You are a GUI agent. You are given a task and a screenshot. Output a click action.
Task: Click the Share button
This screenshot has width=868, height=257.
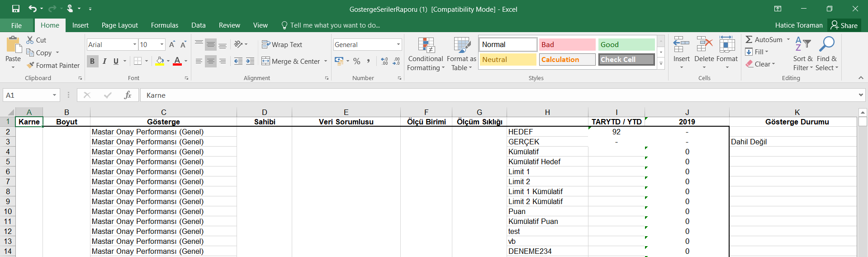844,25
